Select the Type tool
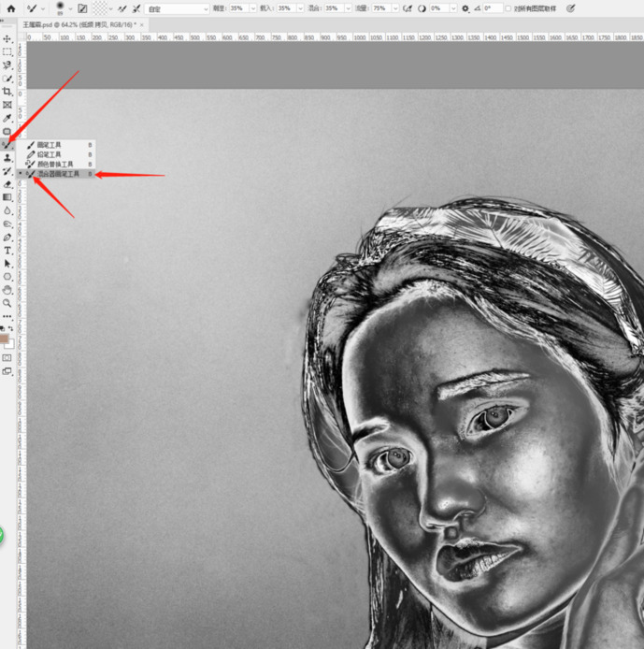The width and height of the screenshot is (644, 649). pos(7,251)
